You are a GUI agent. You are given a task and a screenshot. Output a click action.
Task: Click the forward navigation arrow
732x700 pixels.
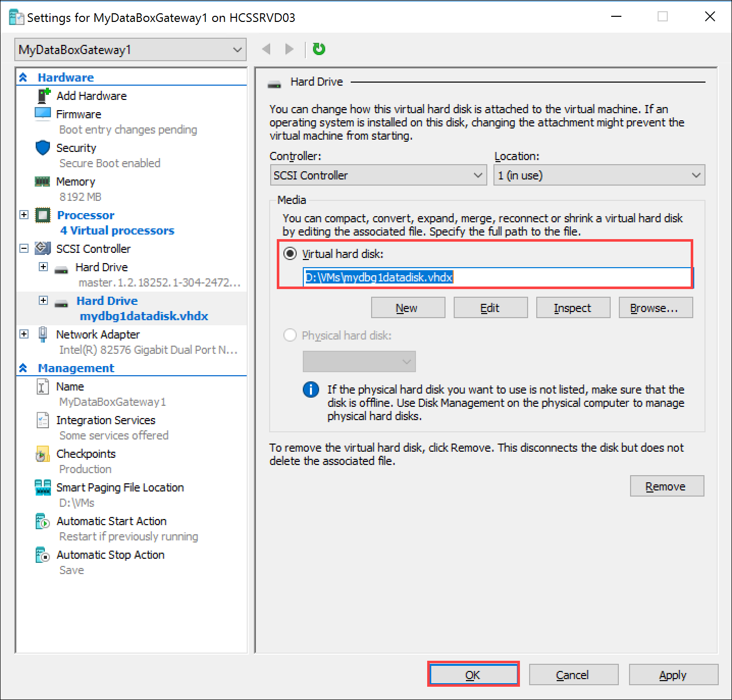[x=289, y=49]
